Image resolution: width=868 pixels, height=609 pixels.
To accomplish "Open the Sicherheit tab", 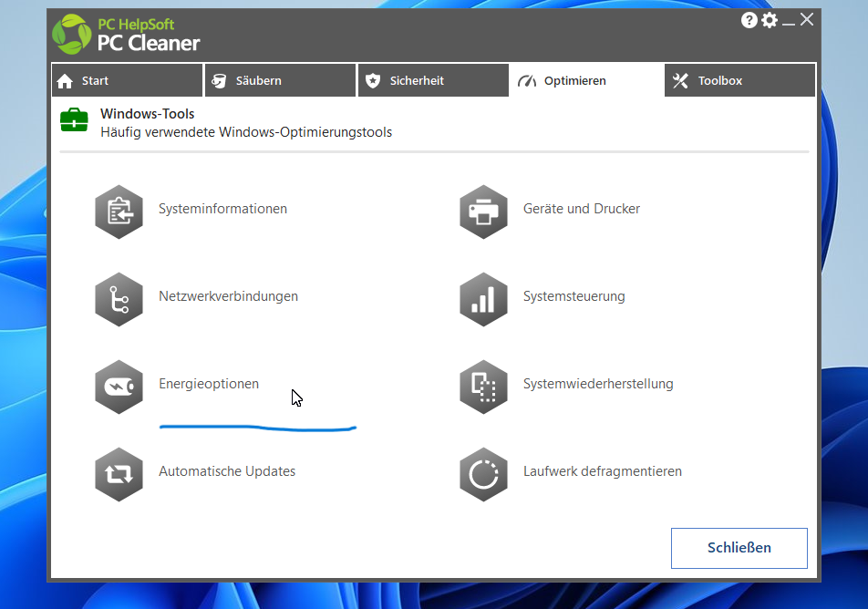I will [x=433, y=80].
